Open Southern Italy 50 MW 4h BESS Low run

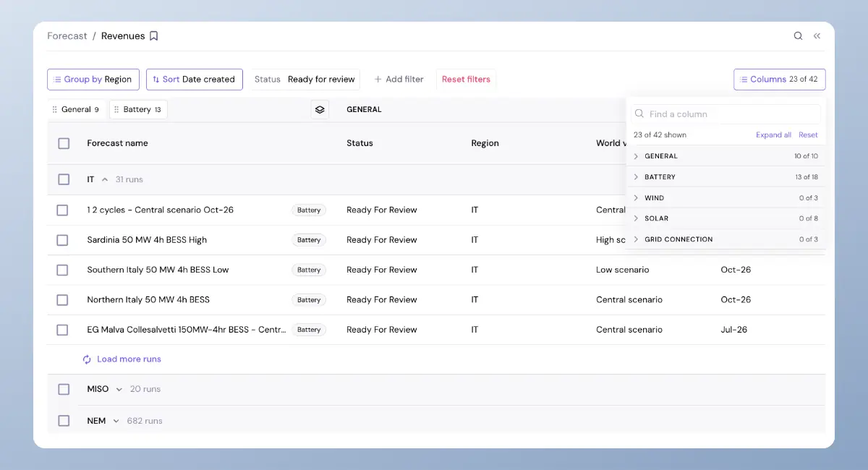click(158, 270)
